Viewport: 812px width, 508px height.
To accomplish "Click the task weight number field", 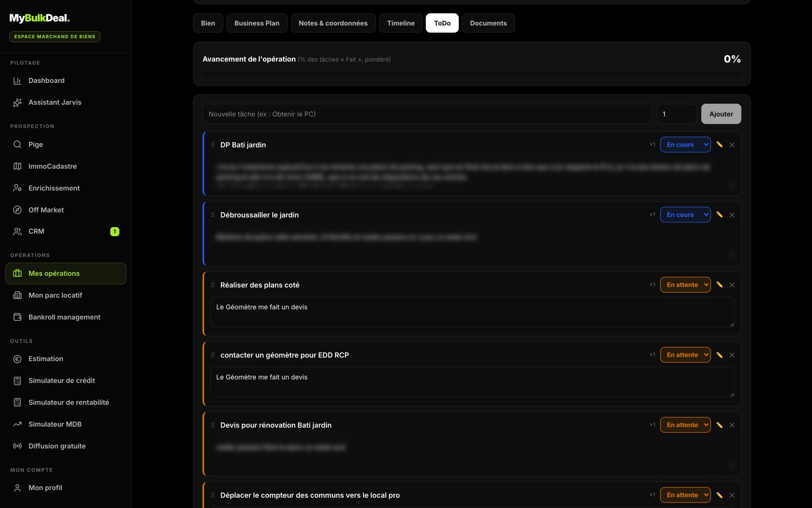I will (676, 114).
